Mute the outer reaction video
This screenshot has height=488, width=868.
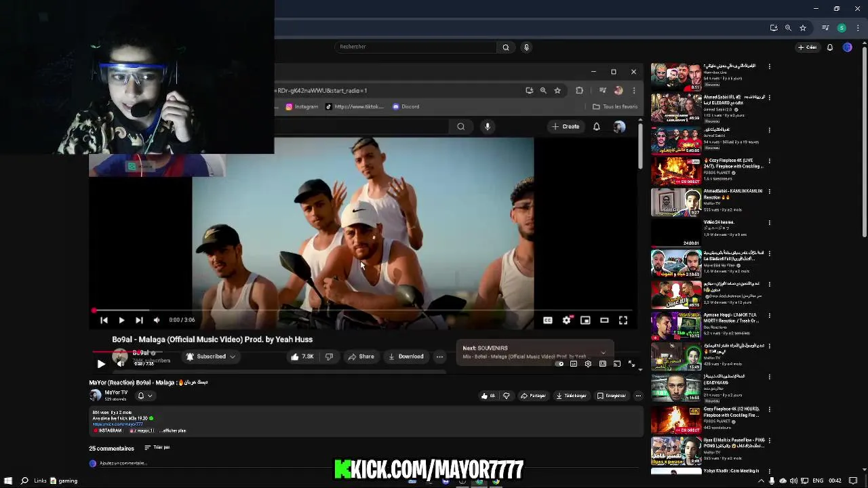[121, 364]
